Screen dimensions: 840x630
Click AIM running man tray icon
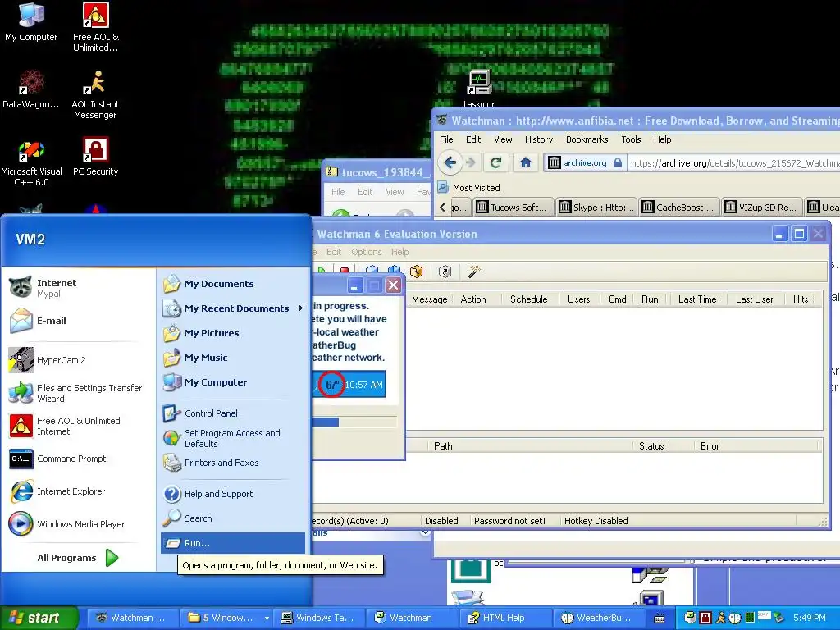pyautogui.click(x=720, y=618)
